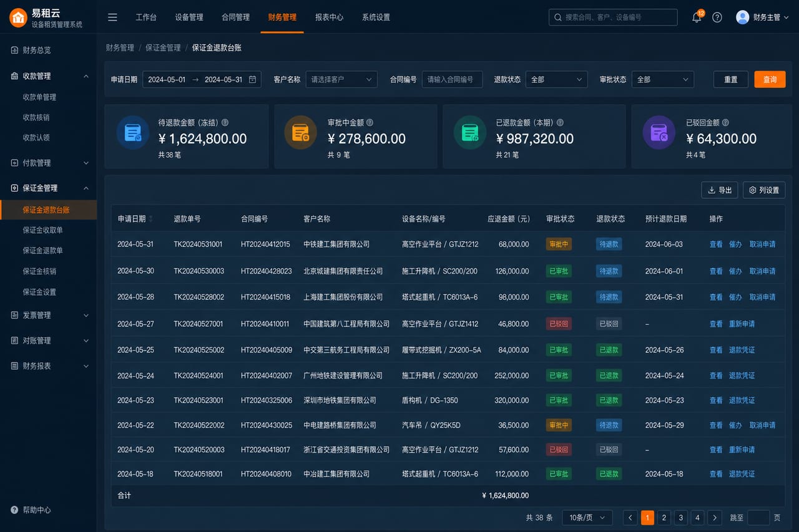Open the 退款状态 dropdown
The width and height of the screenshot is (799, 532).
(x=556, y=80)
